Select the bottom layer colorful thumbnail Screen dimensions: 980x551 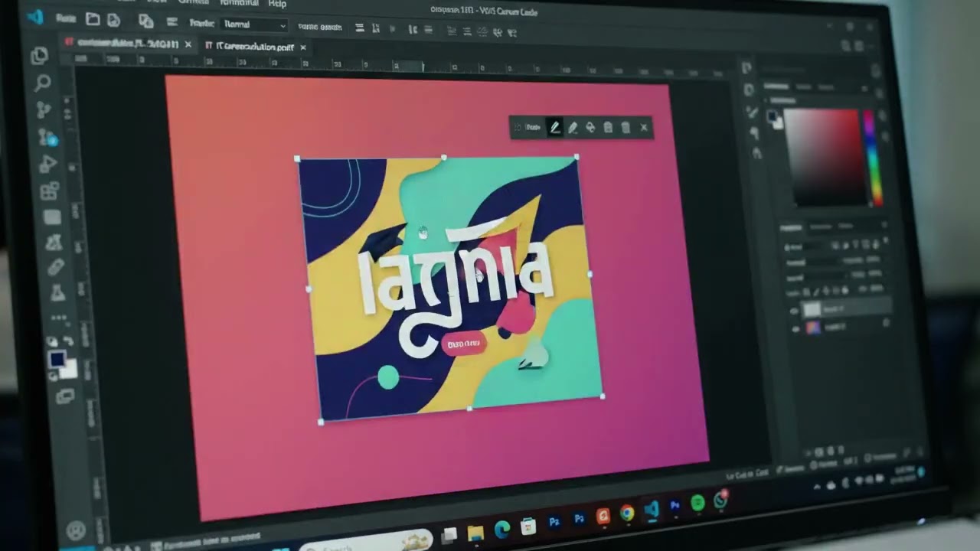pyautogui.click(x=813, y=328)
